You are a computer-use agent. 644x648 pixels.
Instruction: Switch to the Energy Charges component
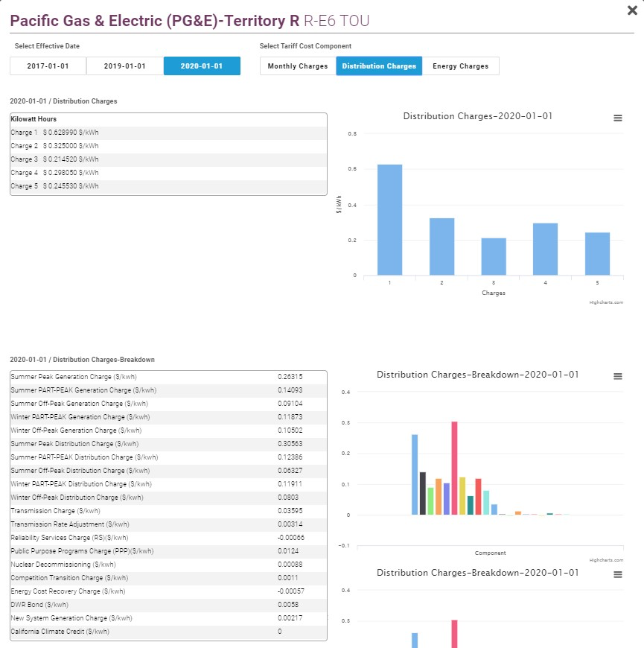coord(461,66)
